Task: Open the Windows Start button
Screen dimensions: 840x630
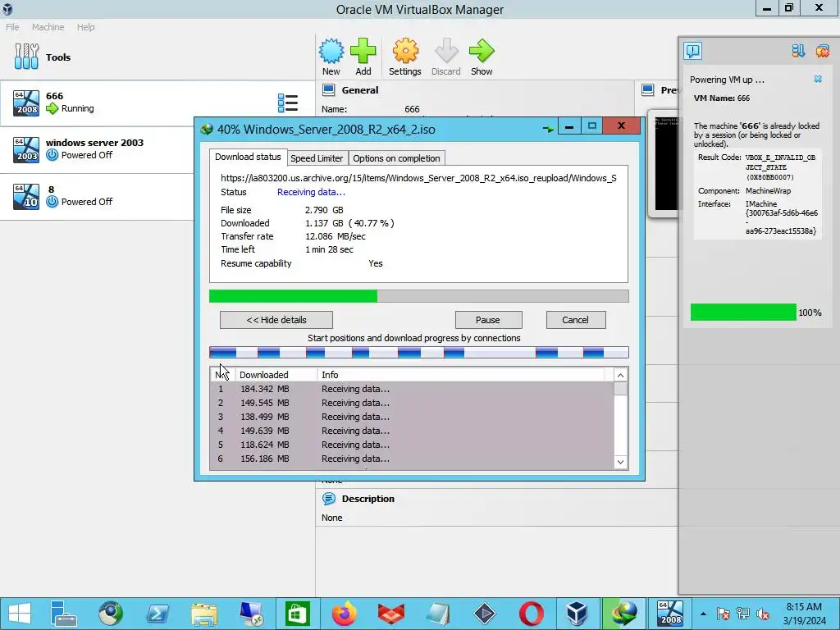Action: 20,614
